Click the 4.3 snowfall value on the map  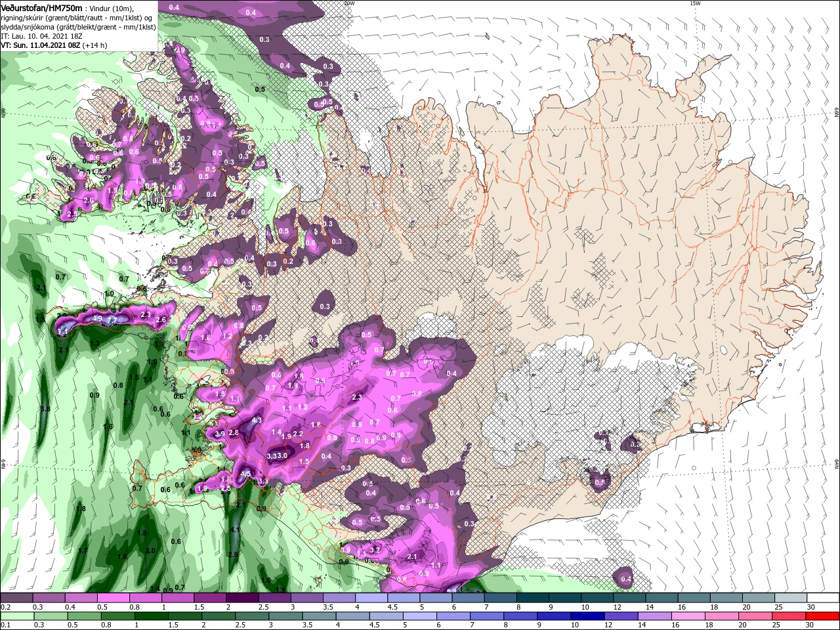click(x=257, y=420)
